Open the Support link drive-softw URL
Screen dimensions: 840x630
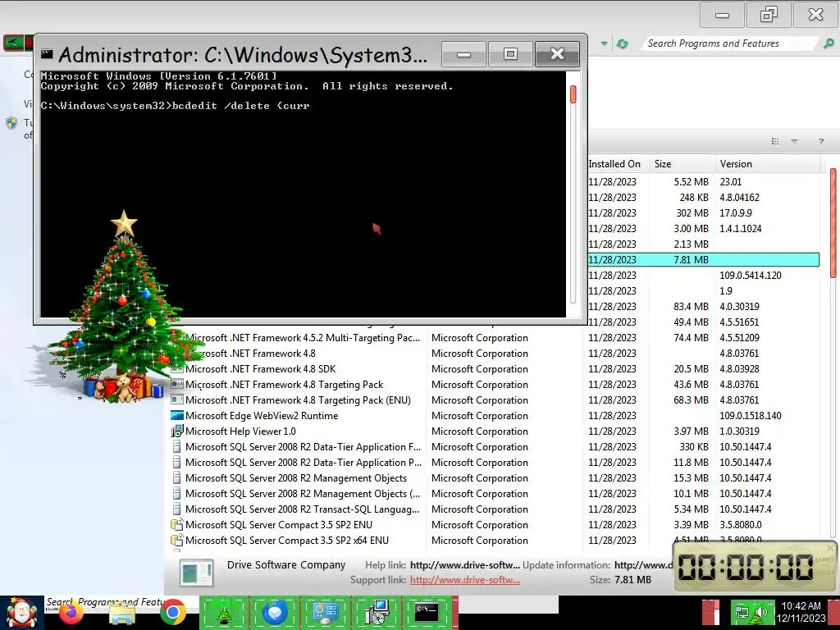click(464, 580)
